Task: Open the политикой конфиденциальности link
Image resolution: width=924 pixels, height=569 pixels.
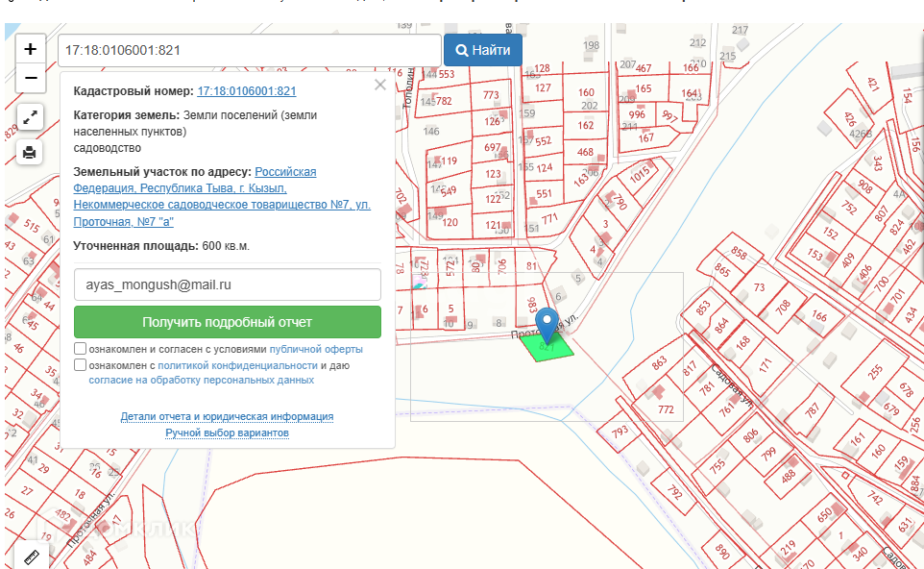Action: [237, 365]
